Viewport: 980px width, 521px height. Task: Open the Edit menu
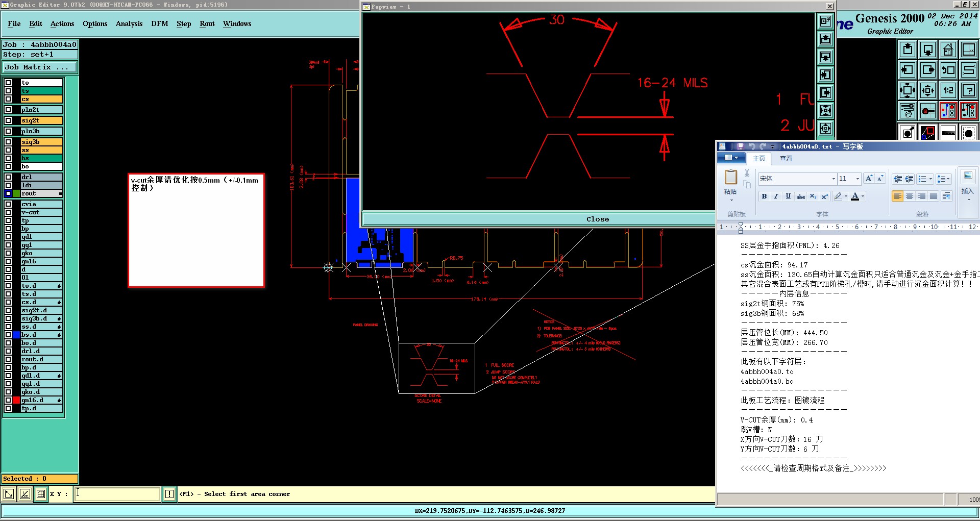click(x=36, y=23)
